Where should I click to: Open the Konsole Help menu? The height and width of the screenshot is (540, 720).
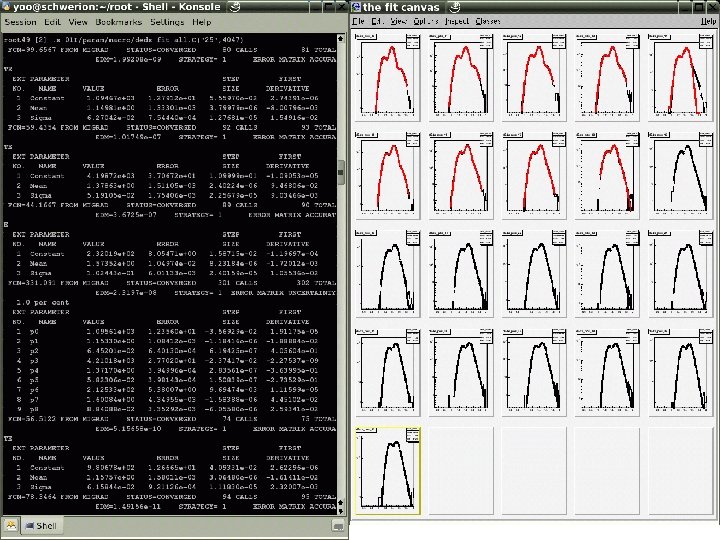click(202, 22)
